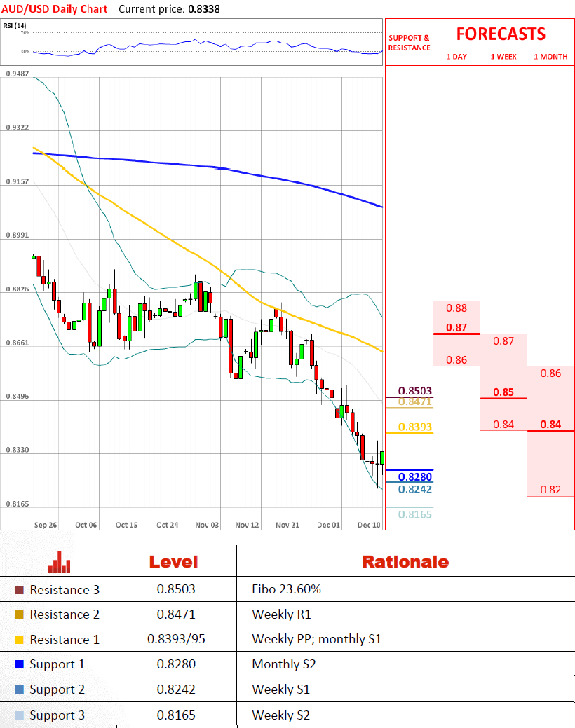Click the 1 week forecast value 0.87

[503, 341]
